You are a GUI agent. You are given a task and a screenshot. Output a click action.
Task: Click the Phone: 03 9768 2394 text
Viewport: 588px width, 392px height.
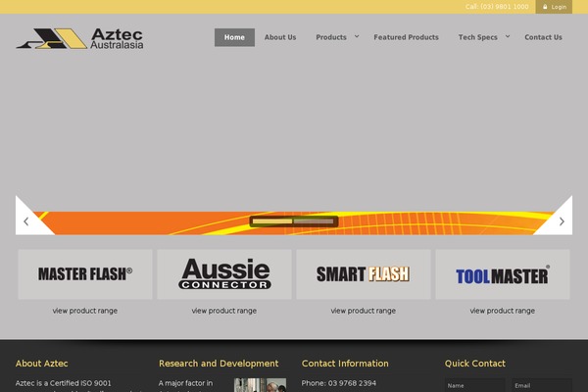point(339,383)
